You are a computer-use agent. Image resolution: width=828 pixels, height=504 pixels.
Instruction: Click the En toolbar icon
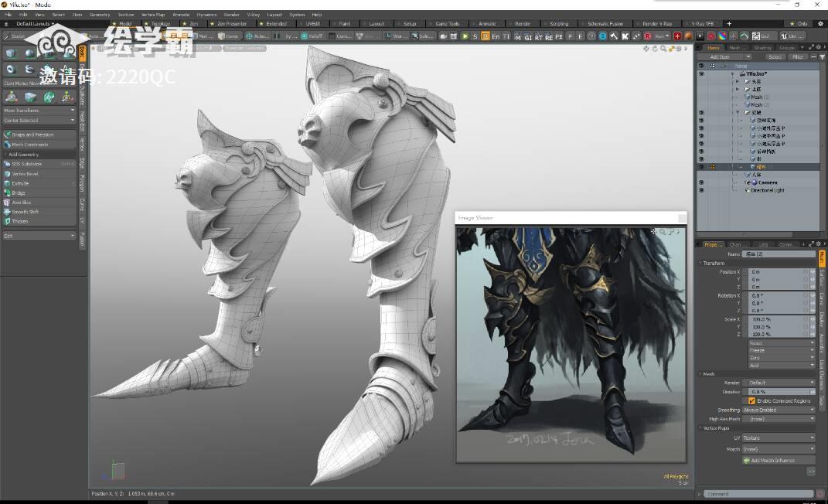496,36
